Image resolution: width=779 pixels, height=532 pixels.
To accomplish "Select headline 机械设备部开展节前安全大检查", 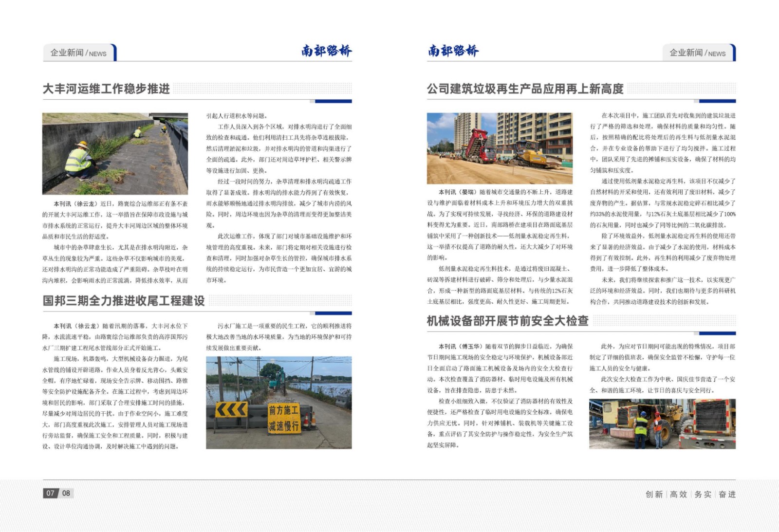I will click(x=508, y=321).
